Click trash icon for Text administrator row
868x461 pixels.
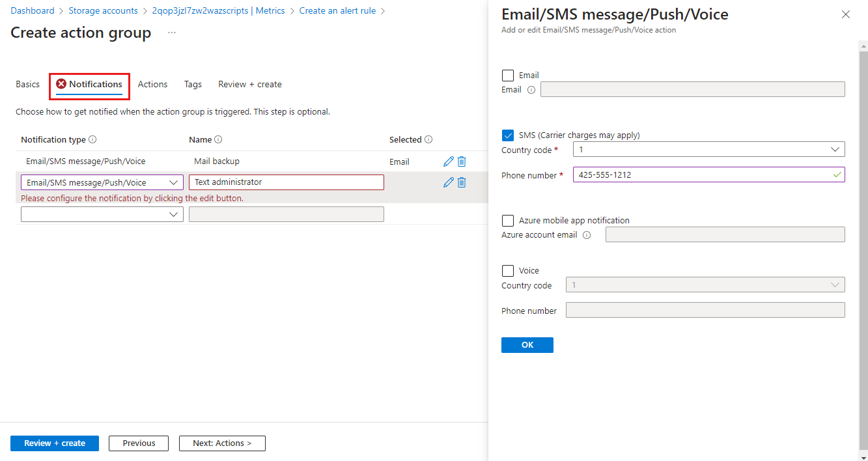point(462,182)
